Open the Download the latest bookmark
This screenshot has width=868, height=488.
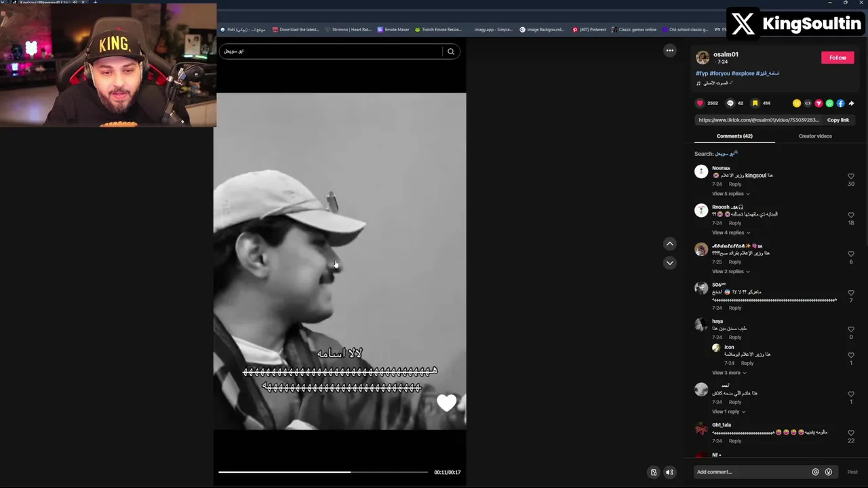coord(296,30)
